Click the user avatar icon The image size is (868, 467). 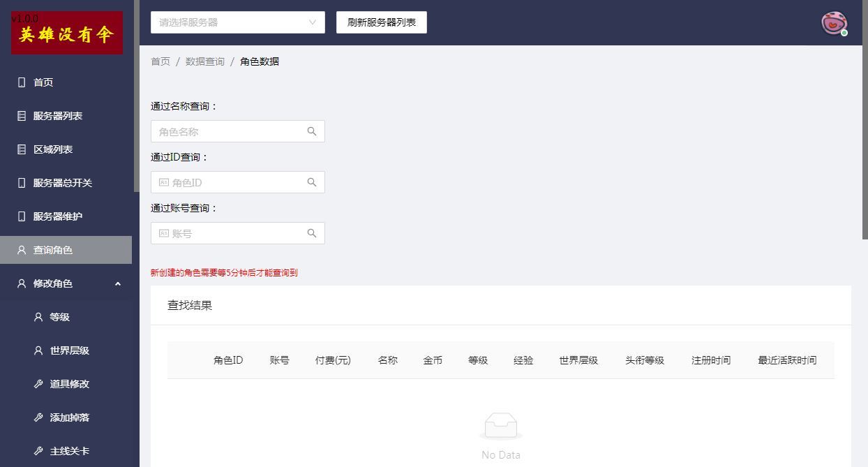[x=833, y=23]
